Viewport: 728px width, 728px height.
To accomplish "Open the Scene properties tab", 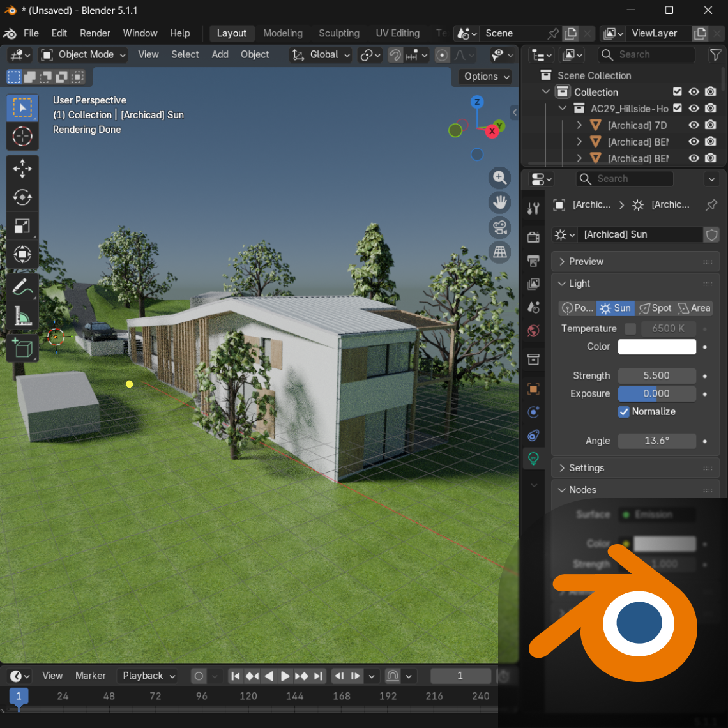I will click(x=533, y=307).
